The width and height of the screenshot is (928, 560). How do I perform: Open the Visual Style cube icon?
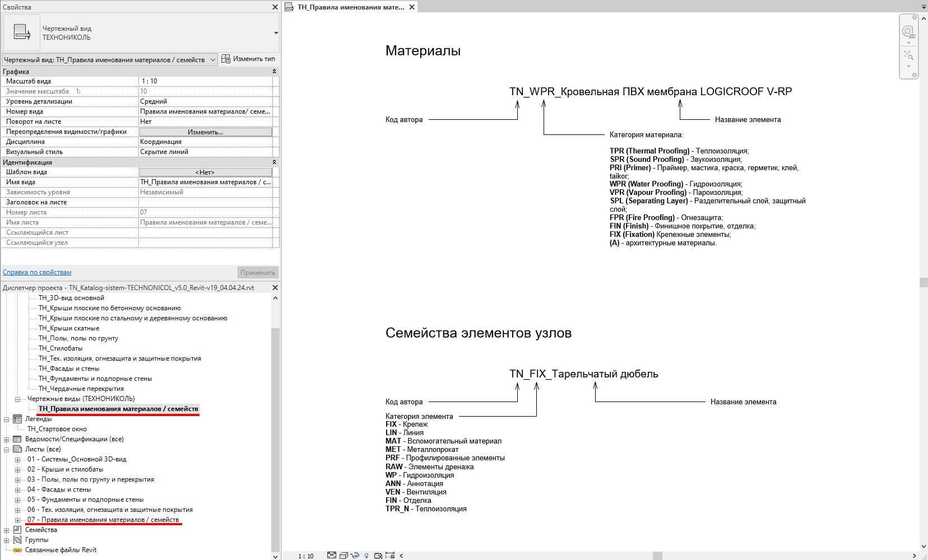(344, 556)
